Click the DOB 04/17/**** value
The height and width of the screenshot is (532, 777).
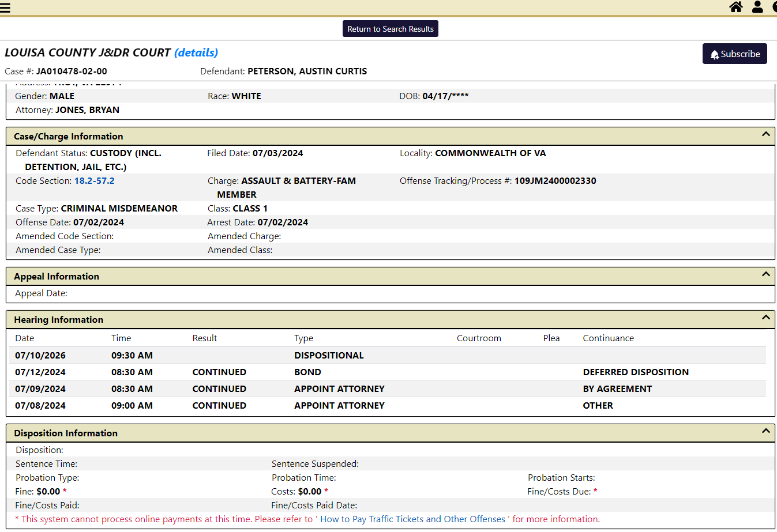tap(445, 96)
